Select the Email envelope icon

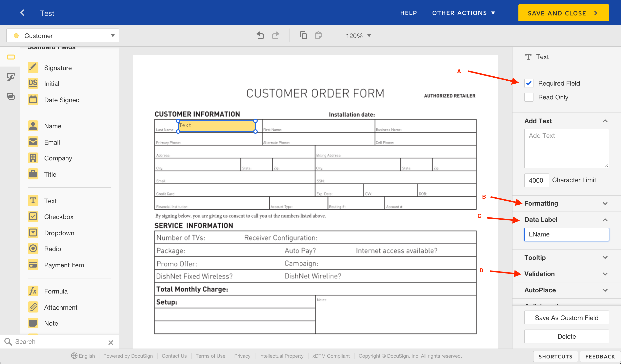tap(33, 142)
